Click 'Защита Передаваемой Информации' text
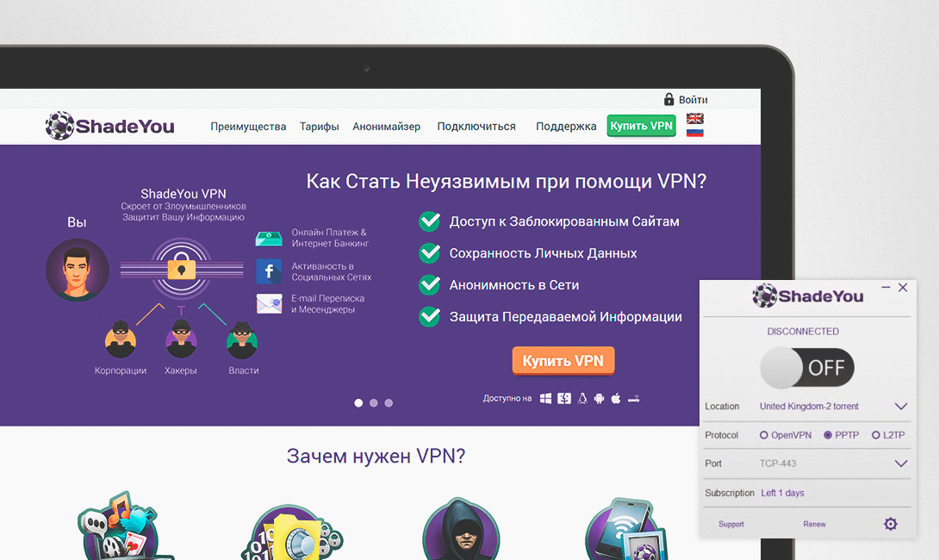The width and height of the screenshot is (939, 560). [565, 317]
